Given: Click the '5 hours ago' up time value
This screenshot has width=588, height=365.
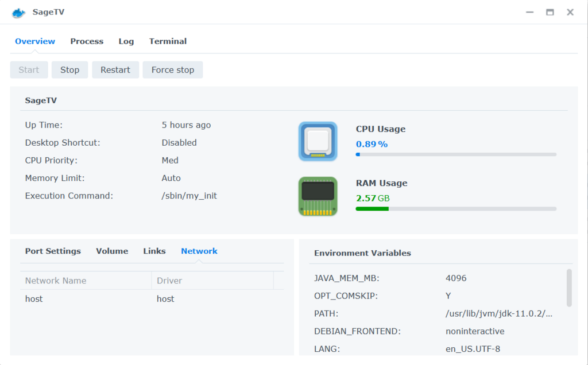Looking at the screenshot, I should click(186, 125).
